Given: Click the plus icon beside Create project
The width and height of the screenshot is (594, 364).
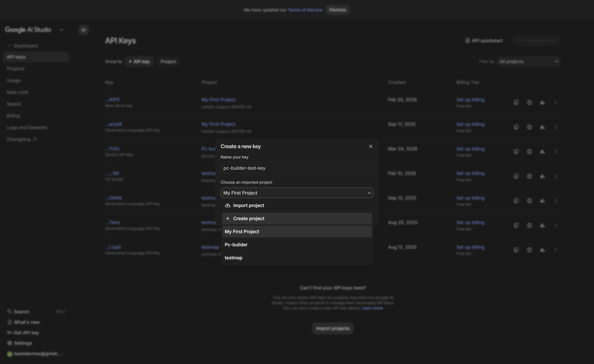Looking at the screenshot, I should pyautogui.click(x=228, y=218).
